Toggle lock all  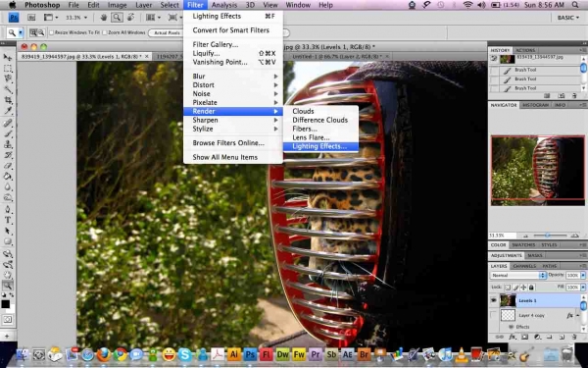531,288
